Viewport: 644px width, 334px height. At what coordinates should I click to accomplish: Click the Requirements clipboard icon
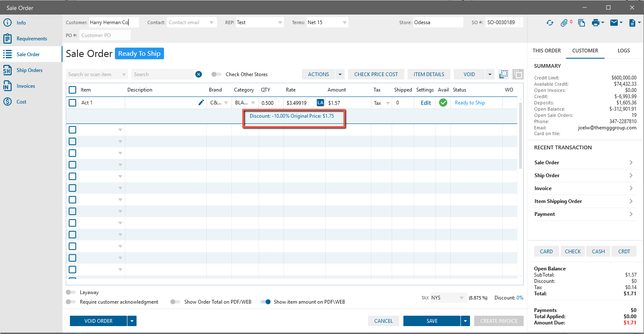tap(7, 39)
